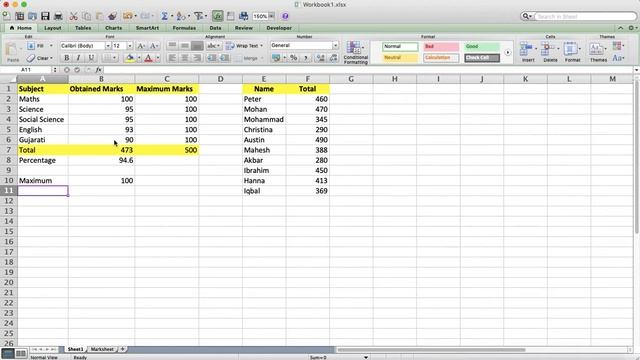Toggle Wrap Text option
Screen dimensions: 640x360
(243, 46)
